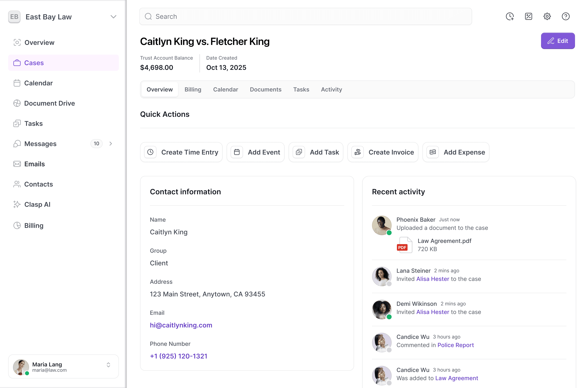This screenshot has height=388, width=588.
Task: Open the Documents case tab
Action: [x=265, y=90]
